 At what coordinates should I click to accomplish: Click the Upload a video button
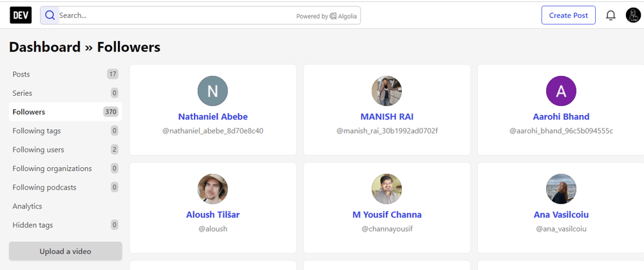pyautogui.click(x=65, y=251)
